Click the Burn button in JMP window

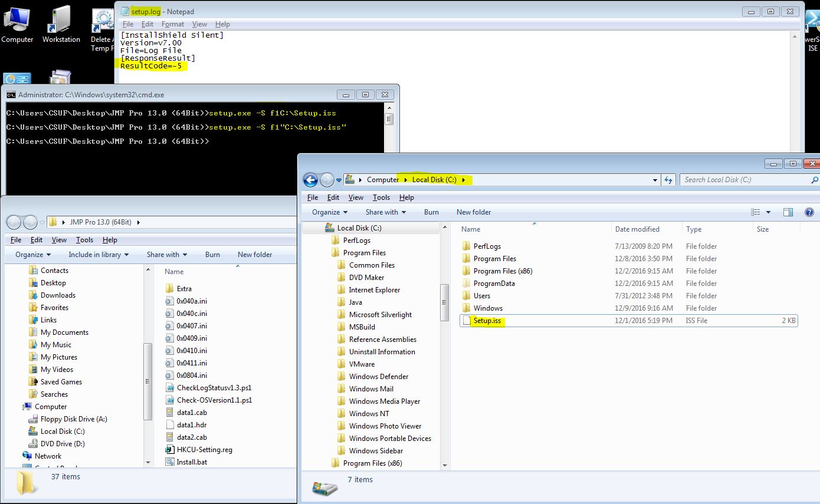(212, 255)
